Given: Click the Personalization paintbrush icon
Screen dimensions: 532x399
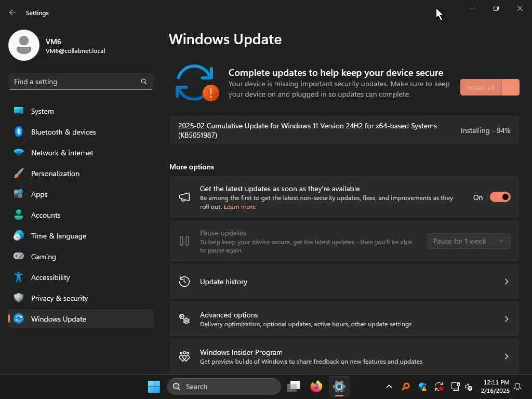Looking at the screenshot, I should (x=19, y=174).
